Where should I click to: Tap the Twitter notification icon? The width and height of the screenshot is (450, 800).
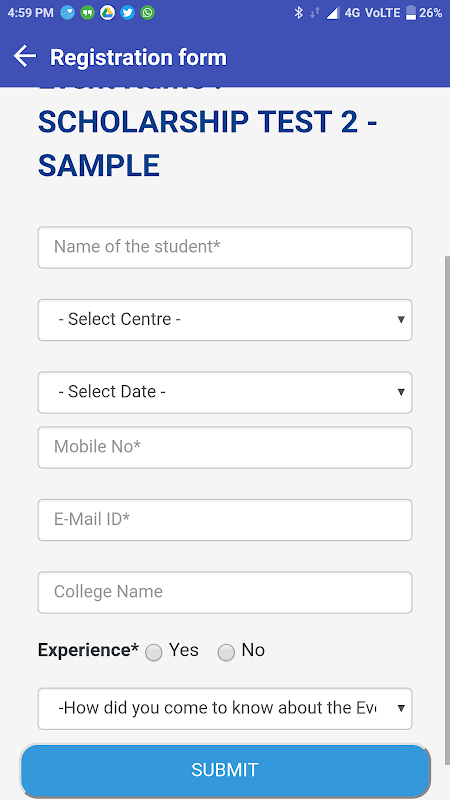[x=128, y=13]
